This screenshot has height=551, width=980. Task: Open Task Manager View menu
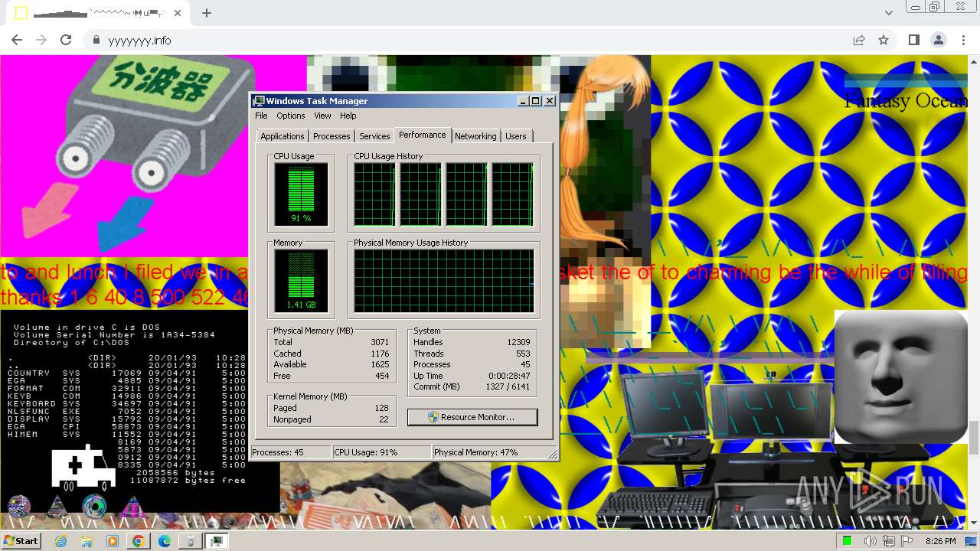(322, 116)
